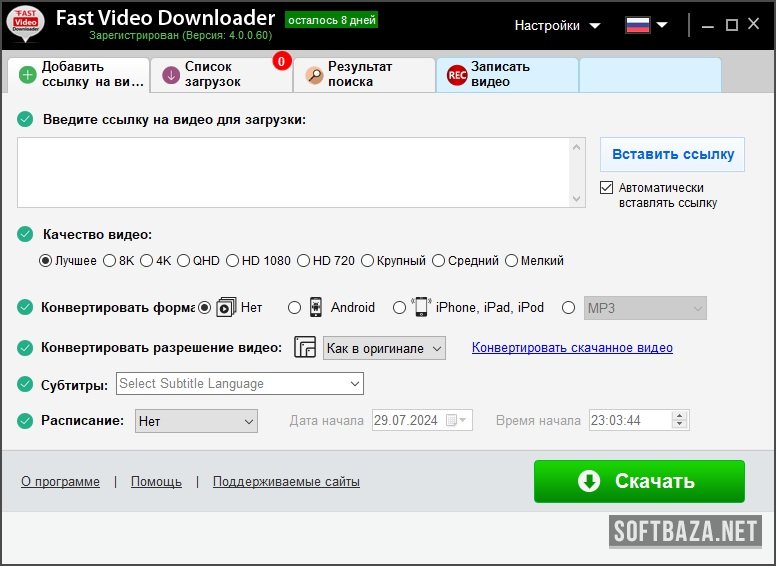776x566 pixels.
Task: Click the magnifier icon on search results tab
Action: pyautogui.click(x=314, y=75)
